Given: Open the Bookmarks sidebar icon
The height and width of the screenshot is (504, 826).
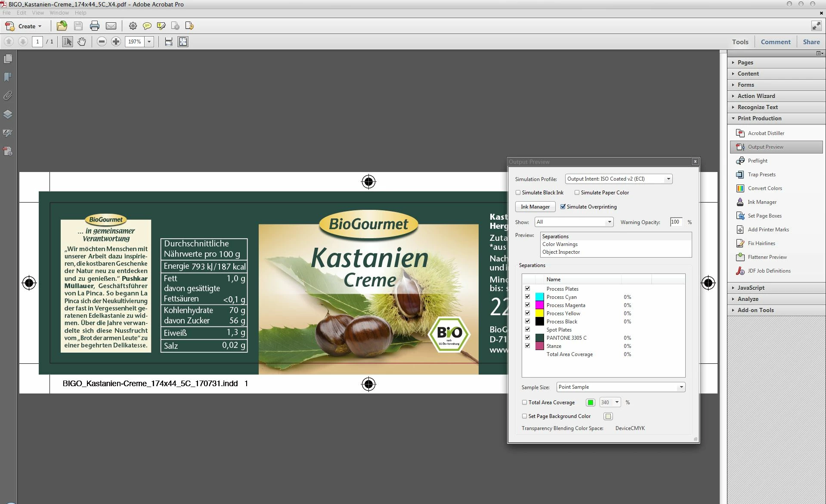Looking at the screenshot, I should 8,77.
